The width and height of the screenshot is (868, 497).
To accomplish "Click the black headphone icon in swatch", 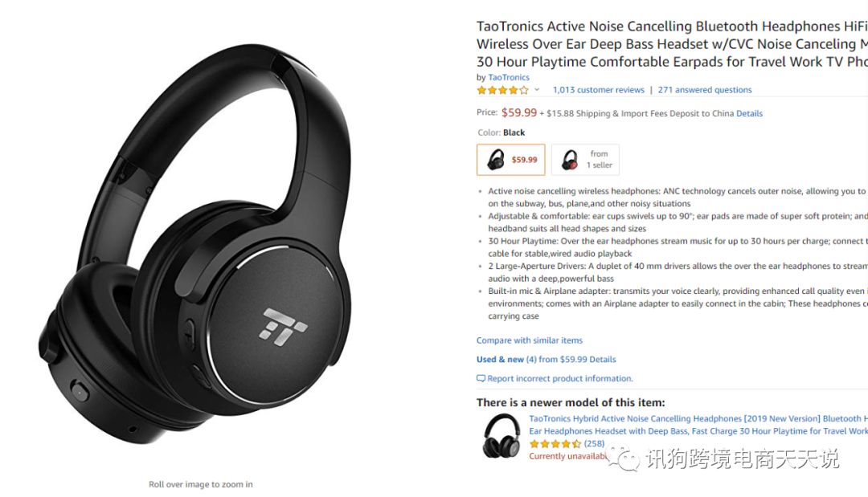I will pyautogui.click(x=495, y=160).
